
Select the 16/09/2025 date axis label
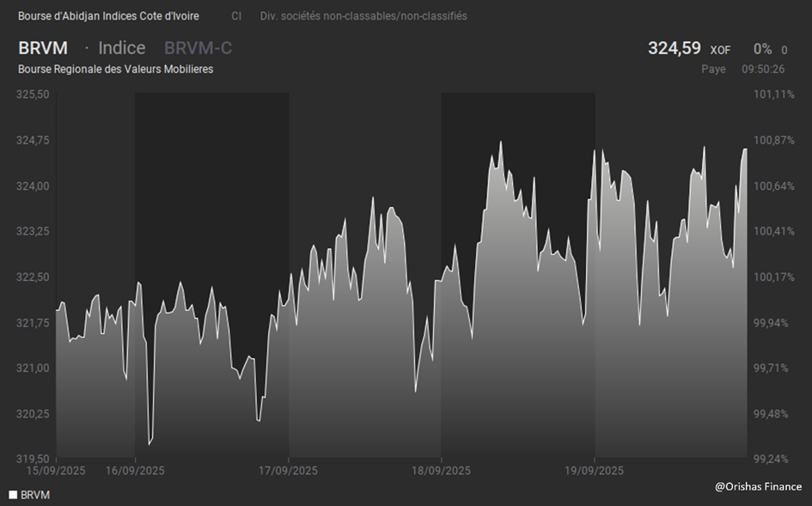pyautogui.click(x=135, y=471)
